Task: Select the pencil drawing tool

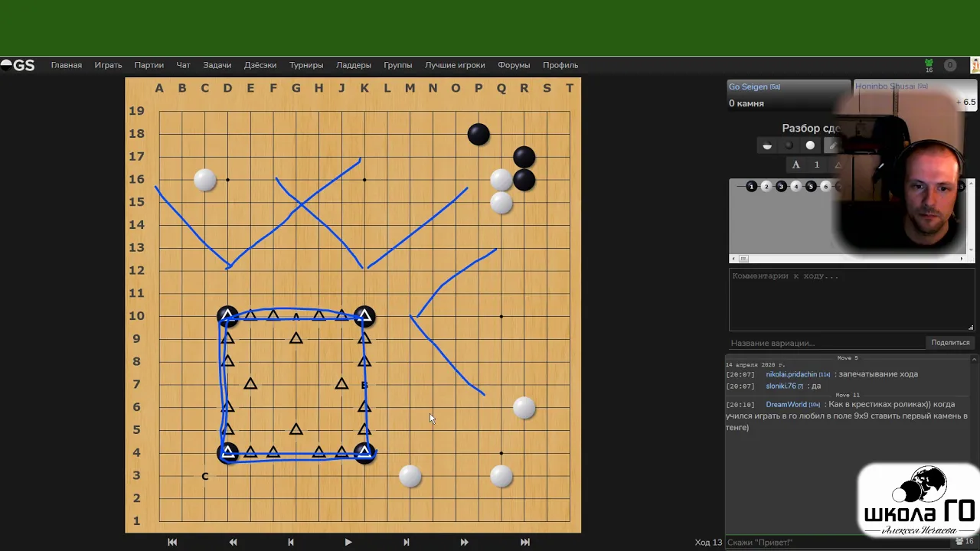Action: [x=832, y=145]
